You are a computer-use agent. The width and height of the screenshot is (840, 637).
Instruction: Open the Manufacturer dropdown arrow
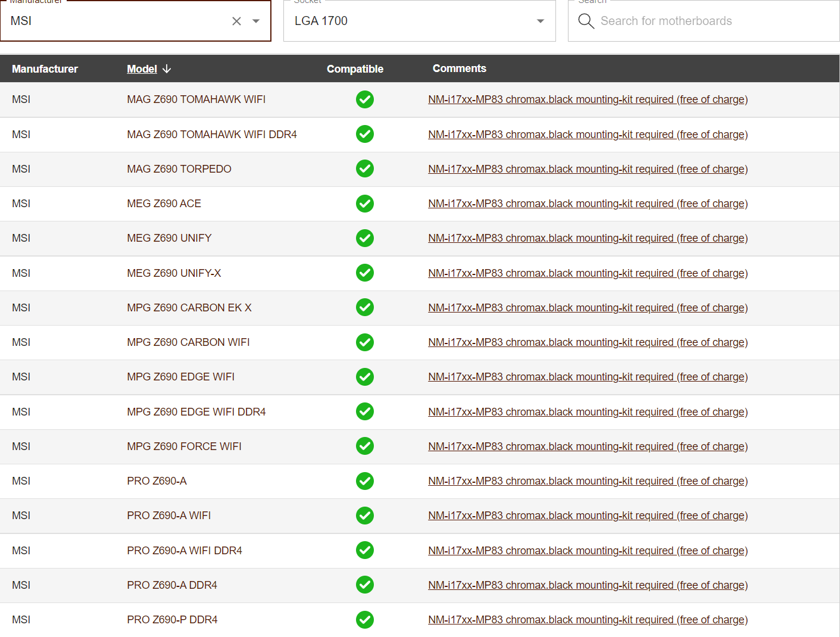[x=256, y=21]
